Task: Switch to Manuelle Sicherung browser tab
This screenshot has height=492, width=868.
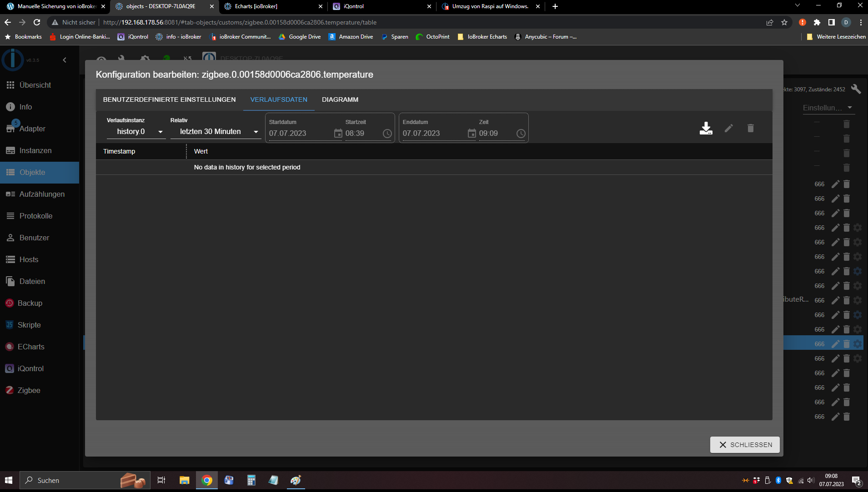Action: pyautogui.click(x=55, y=6)
